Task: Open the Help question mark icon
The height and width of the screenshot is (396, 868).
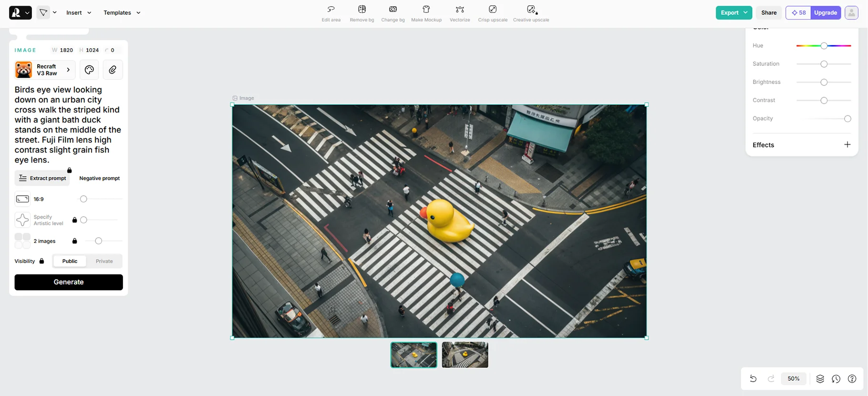Action: tap(852, 378)
